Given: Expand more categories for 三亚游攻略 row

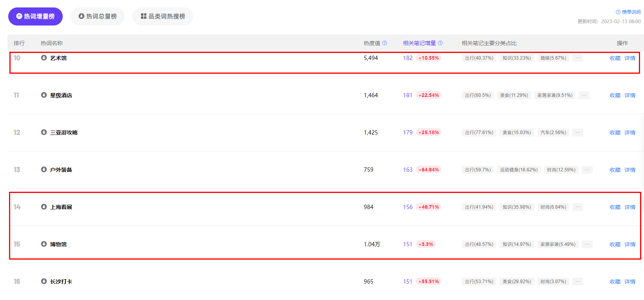Looking at the screenshot, I should click(x=578, y=133).
